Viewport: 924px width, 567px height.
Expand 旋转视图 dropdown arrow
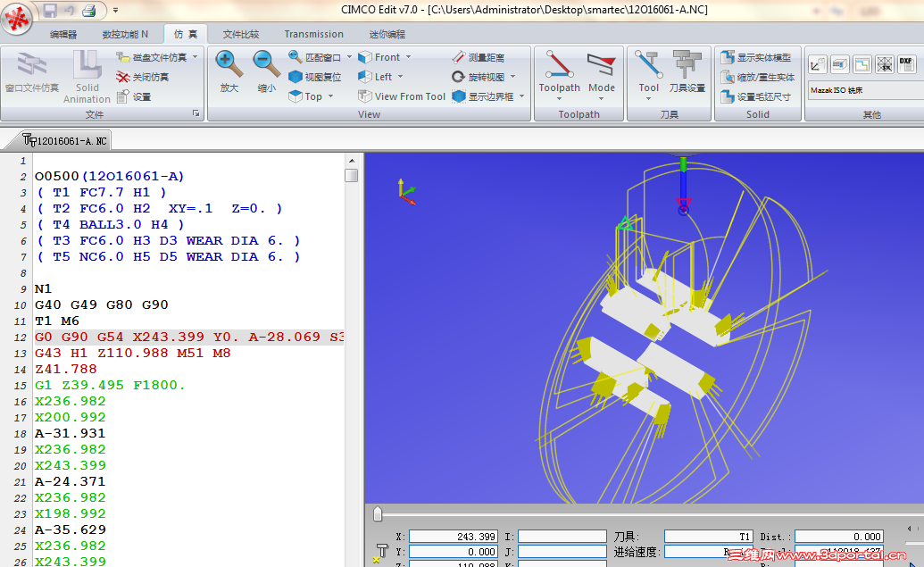pos(512,77)
